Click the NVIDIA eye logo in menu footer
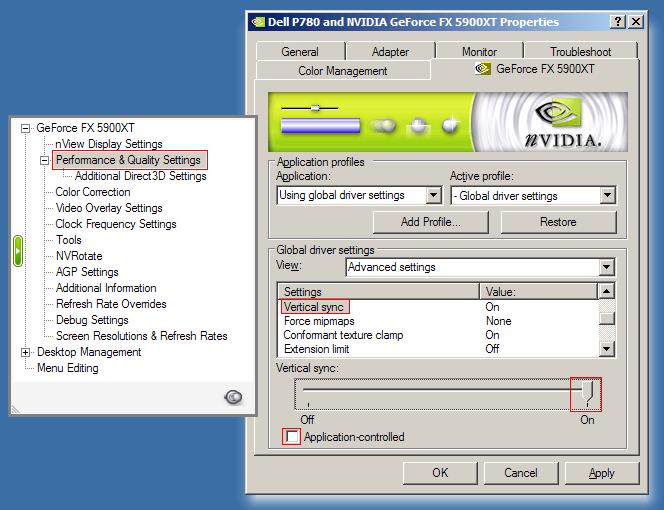 coord(233,397)
